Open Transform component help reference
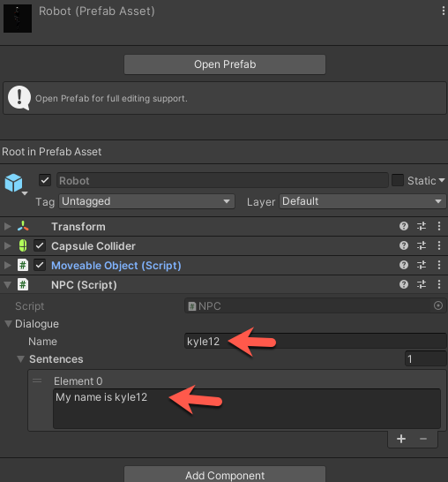The height and width of the screenshot is (482, 448). (x=404, y=226)
